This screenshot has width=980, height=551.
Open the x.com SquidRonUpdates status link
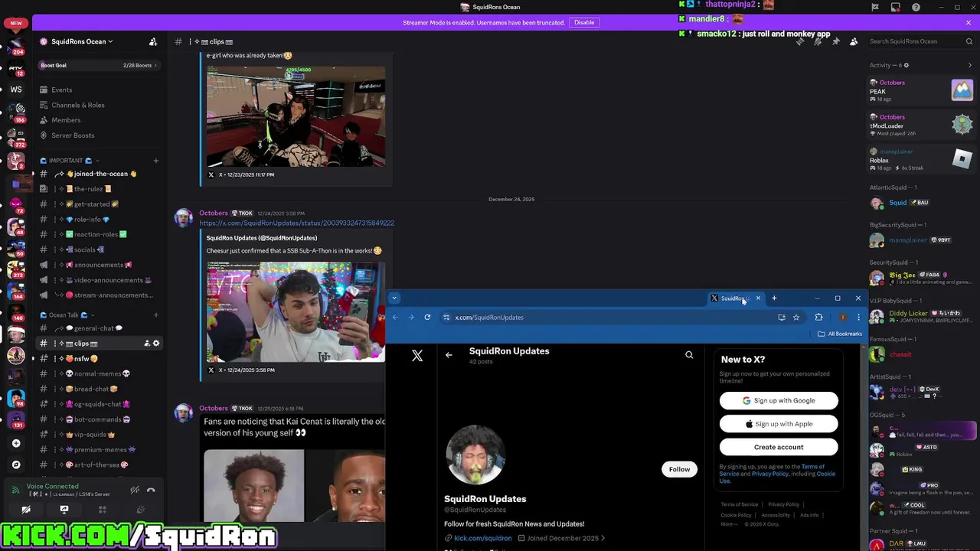pyautogui.click(x=296, y=223)
